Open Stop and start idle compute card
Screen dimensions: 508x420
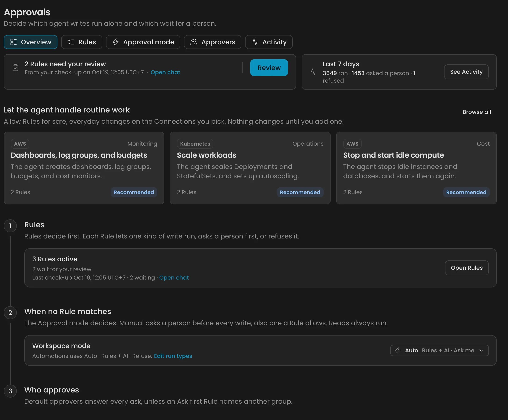click(416, 168)
